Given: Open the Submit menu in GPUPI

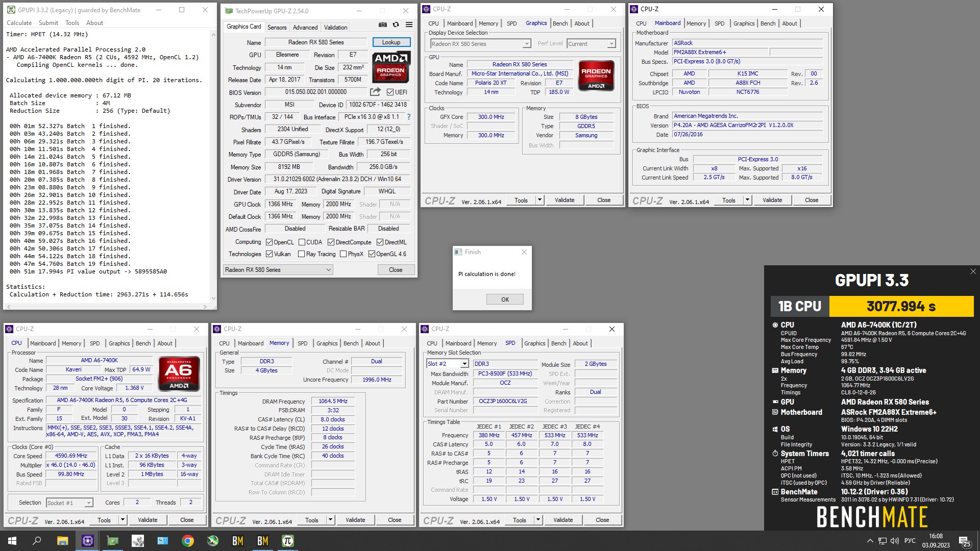Looking at the screenshot, I should (x=48, y=23).
